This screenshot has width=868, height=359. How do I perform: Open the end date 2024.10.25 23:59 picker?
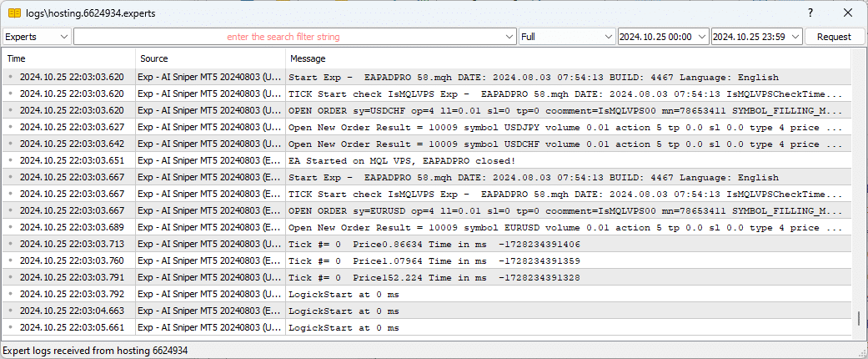(x=756, y=37)
